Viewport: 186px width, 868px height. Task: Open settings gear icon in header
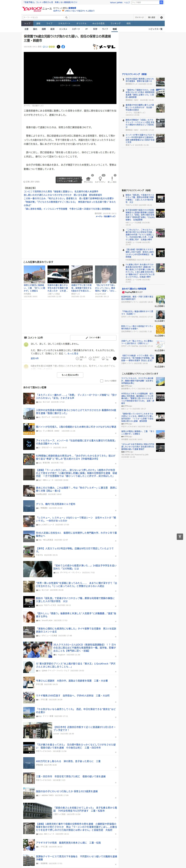coord(161,18)
